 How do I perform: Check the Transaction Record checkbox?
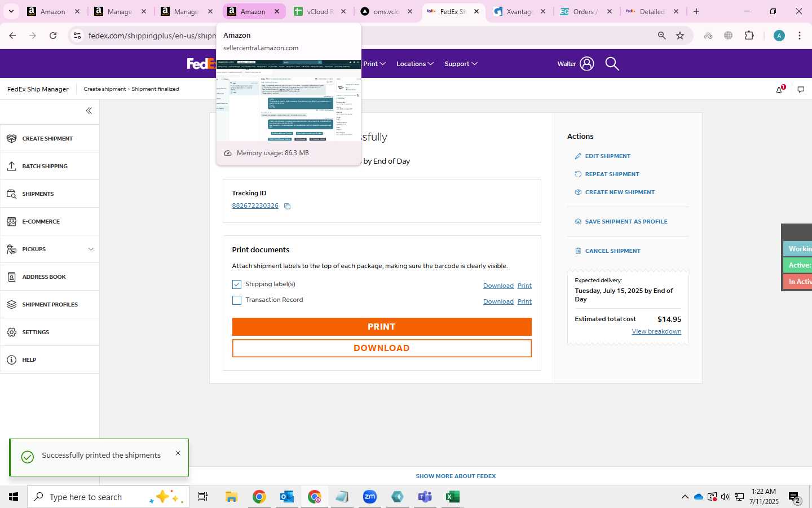coord(237,300)
